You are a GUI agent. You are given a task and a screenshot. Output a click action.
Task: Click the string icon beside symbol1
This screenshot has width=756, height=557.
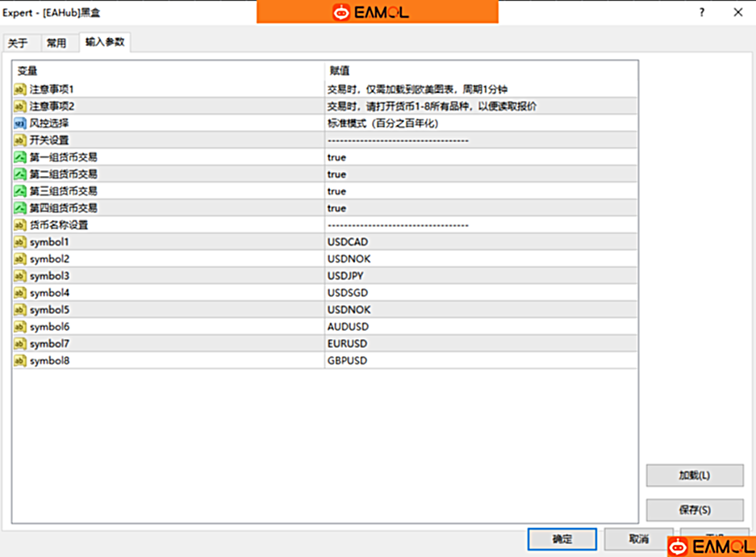20,242
